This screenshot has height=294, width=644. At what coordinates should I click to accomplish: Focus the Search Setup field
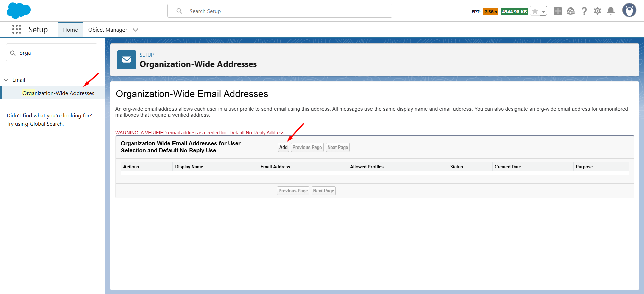coord(280,11)
